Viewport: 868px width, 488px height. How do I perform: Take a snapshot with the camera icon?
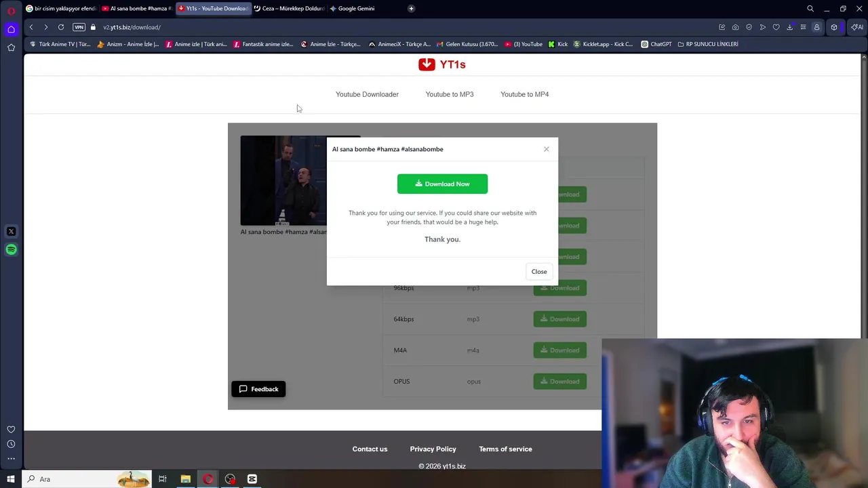click(735, 27)
